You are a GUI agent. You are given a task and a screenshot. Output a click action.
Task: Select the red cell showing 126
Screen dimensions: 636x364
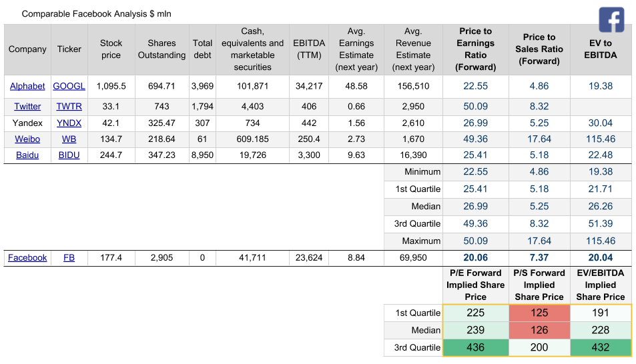point(539,330)
